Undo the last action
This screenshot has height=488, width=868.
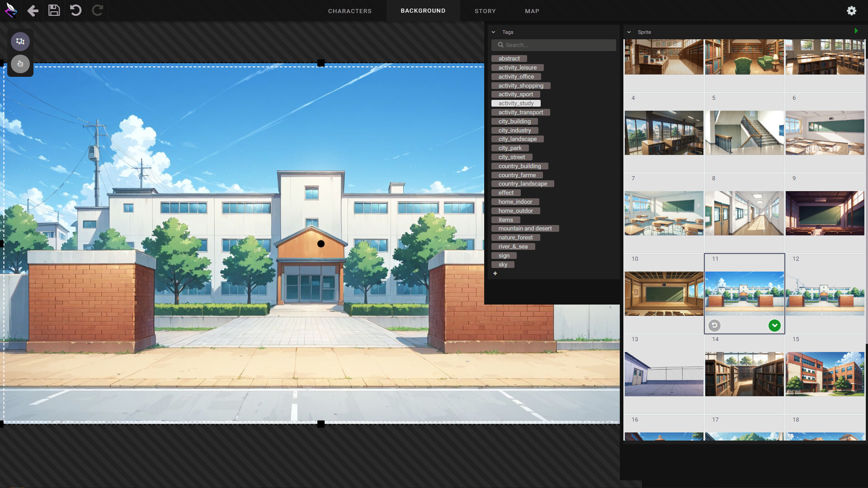75,10
